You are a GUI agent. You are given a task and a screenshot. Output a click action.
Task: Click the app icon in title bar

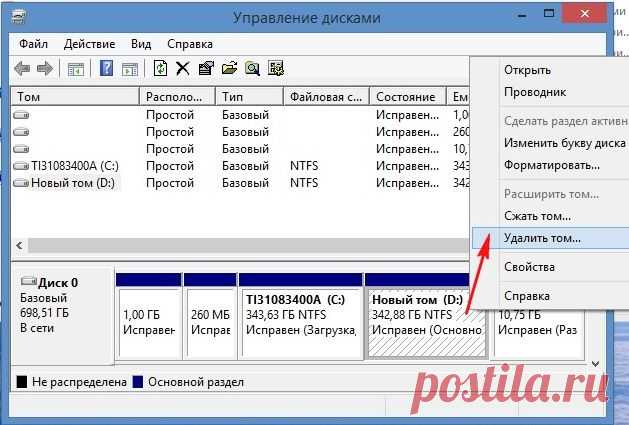(x=19, y=15)
